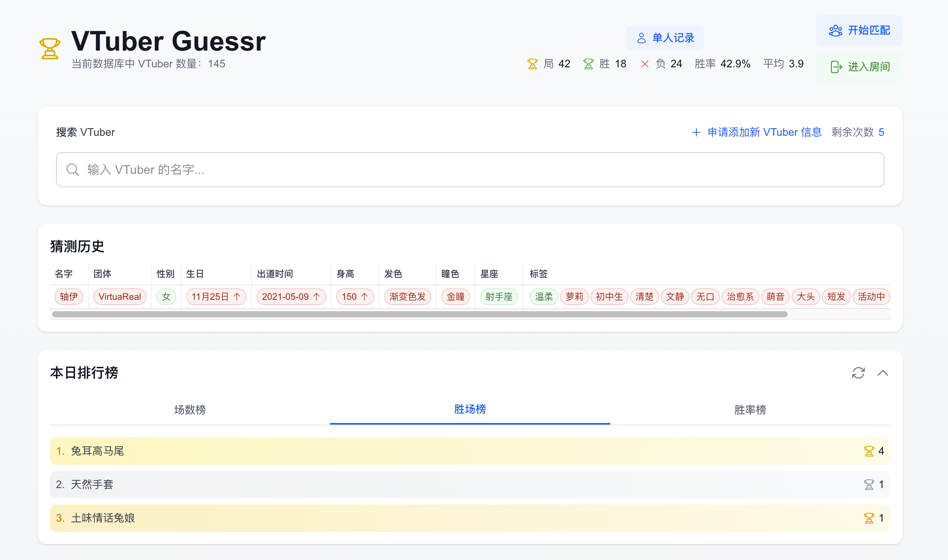Open 单人记录
Screen dimensions: 948x560
coord(665,38)
